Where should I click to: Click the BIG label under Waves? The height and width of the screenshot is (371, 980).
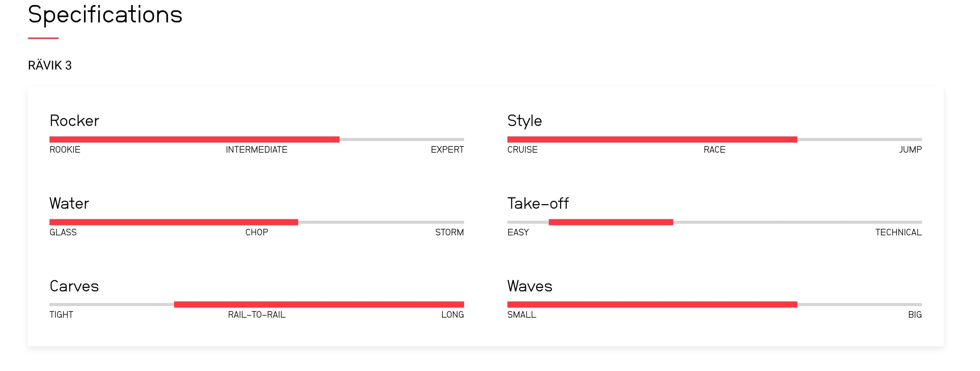pos(915,315)
